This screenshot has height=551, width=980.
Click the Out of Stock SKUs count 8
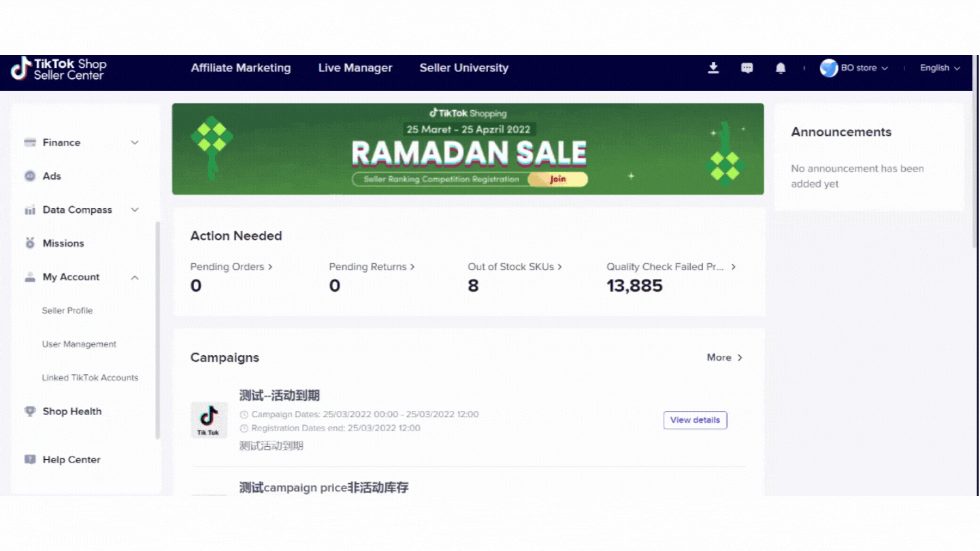[473, 286]
